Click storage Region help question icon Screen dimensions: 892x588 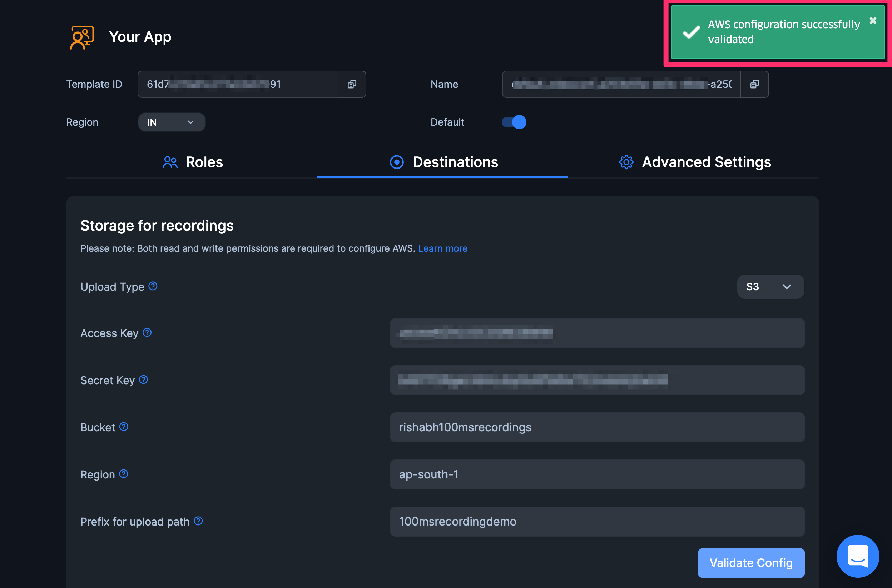pos(124,474)
